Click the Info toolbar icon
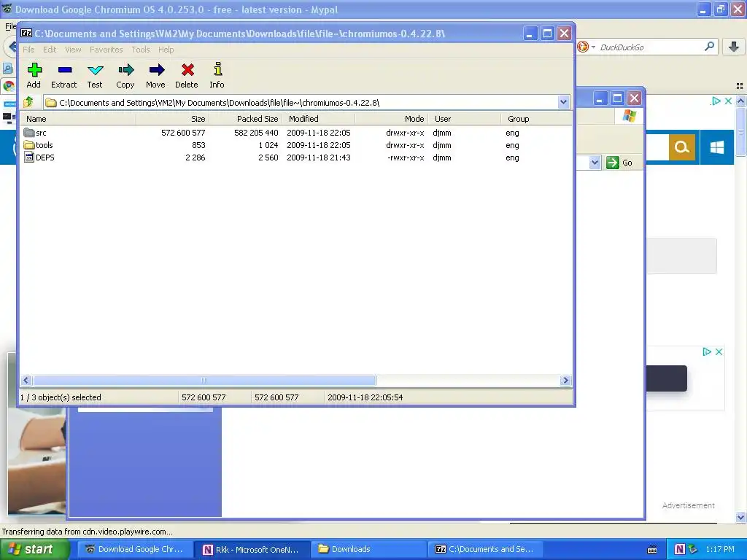The width and height of the screenshot is (747, 560). (217, 69)
